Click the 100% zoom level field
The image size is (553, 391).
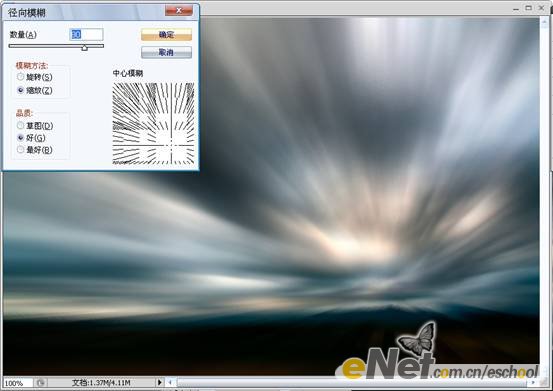click(x=18, y=383)
